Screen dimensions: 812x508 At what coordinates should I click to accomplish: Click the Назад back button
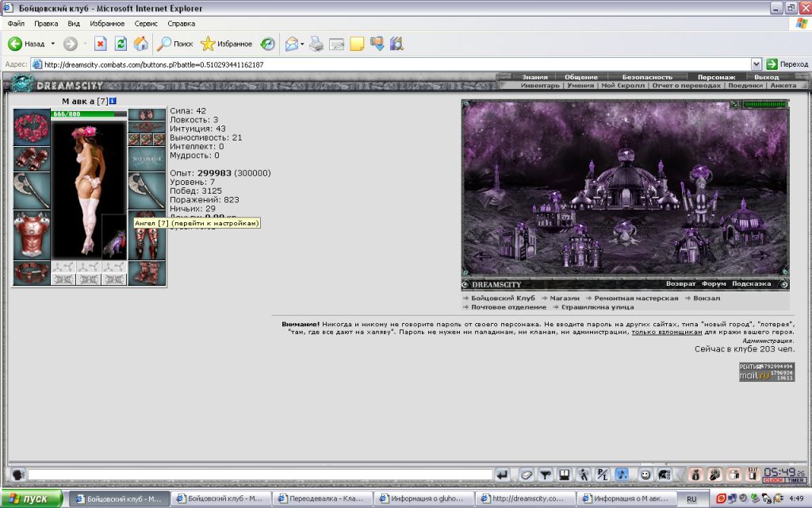tap(27, 44)
